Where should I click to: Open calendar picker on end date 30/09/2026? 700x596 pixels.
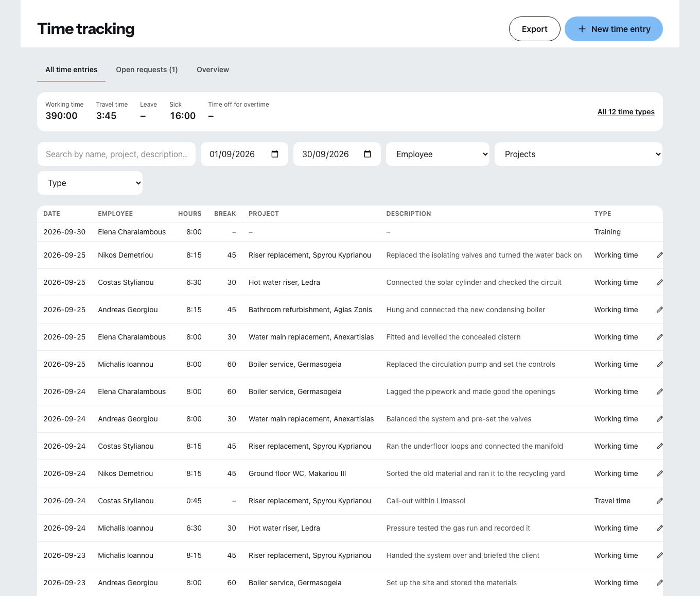[367, 154]
